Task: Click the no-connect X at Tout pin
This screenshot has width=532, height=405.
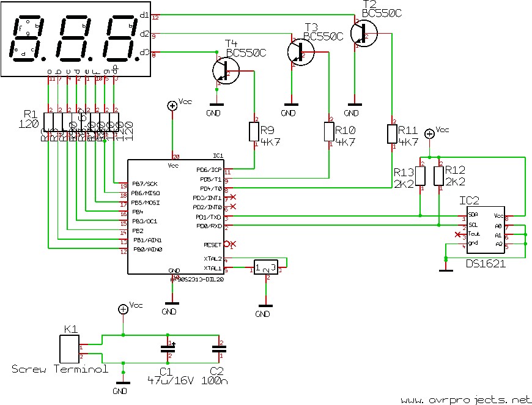Action: pyautogui.click(x=457, y=234)
